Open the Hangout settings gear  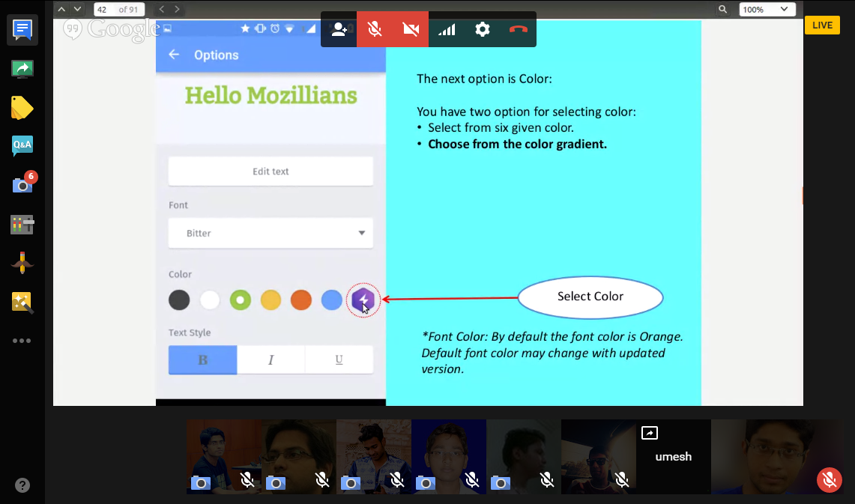(483, 29)
